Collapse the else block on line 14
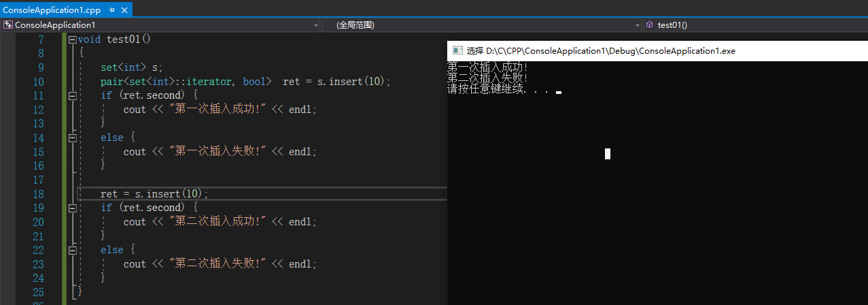Image resolution: width=868 pixels, height=305 pixels. click(x=73, y=138)
